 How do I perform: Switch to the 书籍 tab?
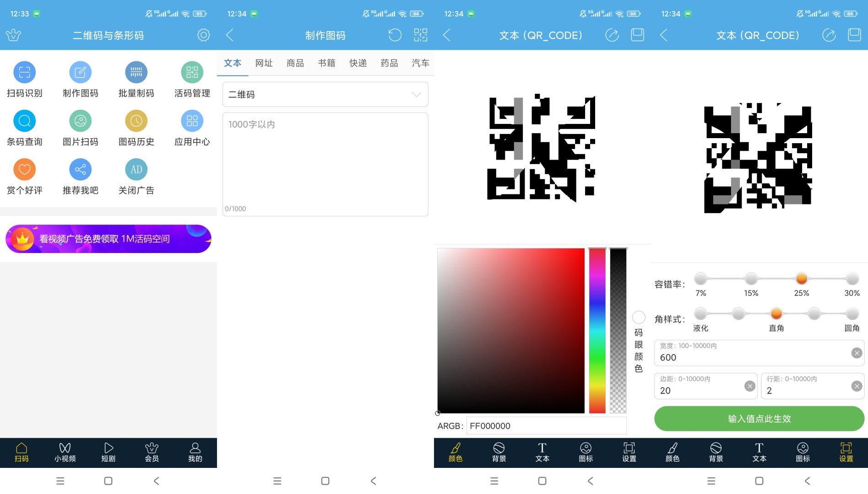[326, 63]
